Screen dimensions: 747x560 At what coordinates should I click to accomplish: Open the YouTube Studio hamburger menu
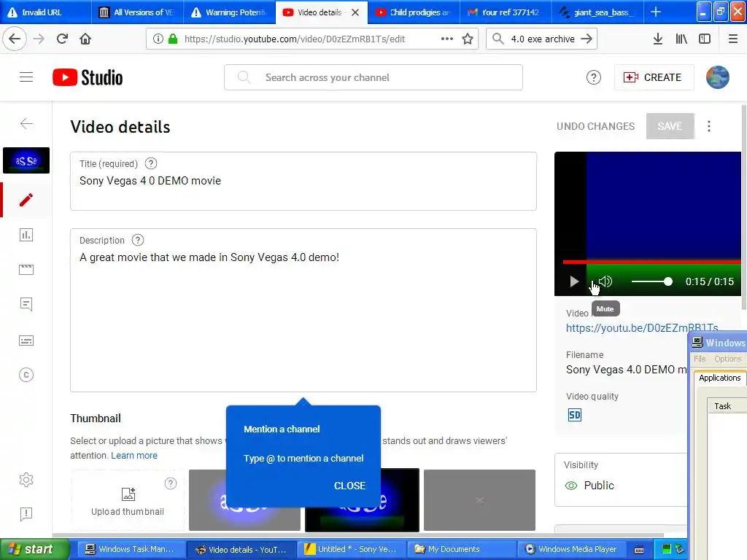click(26, 77)
